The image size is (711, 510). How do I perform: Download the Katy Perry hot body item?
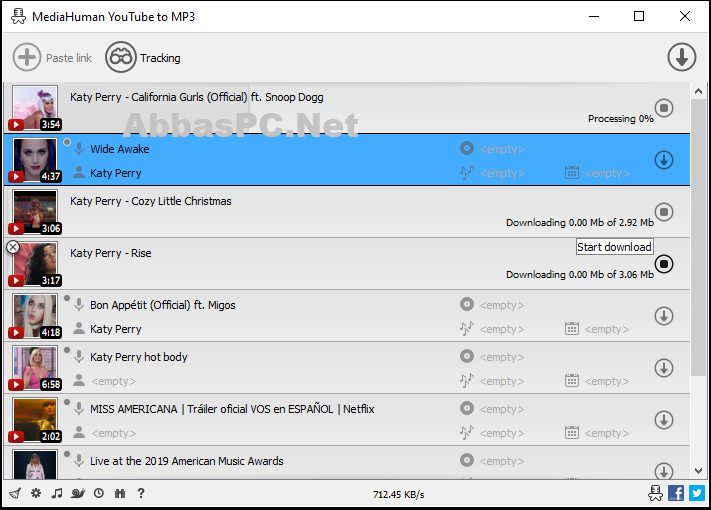664,368
